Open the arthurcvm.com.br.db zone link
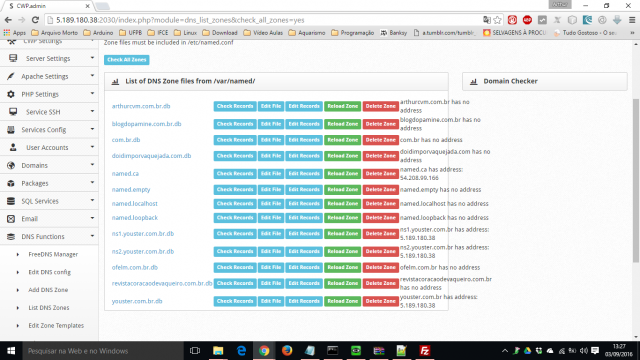 click(141, 106)
